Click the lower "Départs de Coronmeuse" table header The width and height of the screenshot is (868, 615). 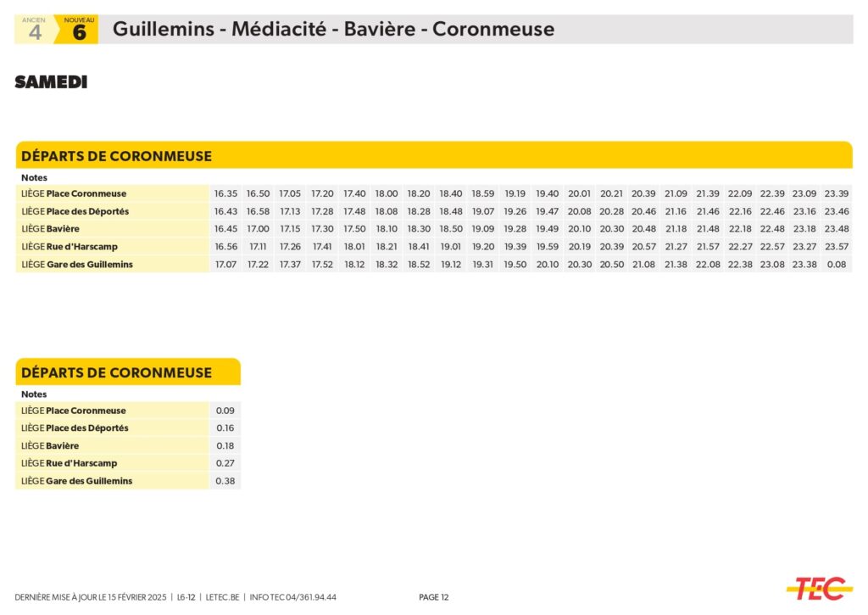(x=117, y=372)
